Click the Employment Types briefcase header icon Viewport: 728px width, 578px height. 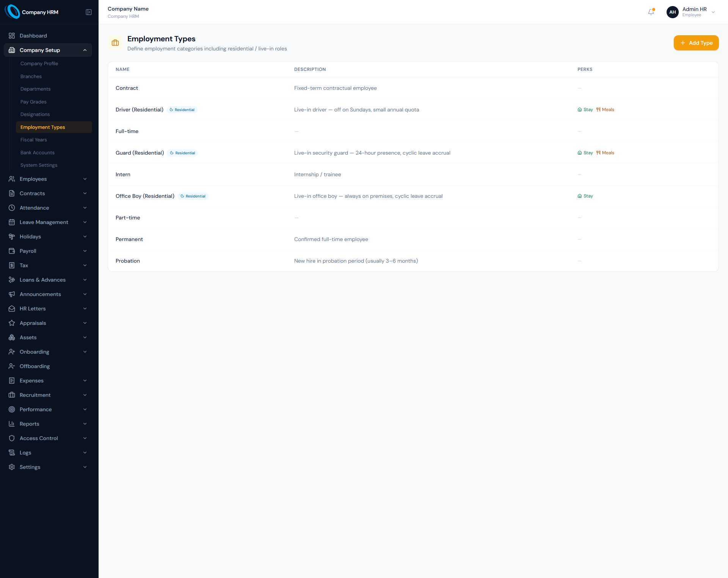[115, 43]
